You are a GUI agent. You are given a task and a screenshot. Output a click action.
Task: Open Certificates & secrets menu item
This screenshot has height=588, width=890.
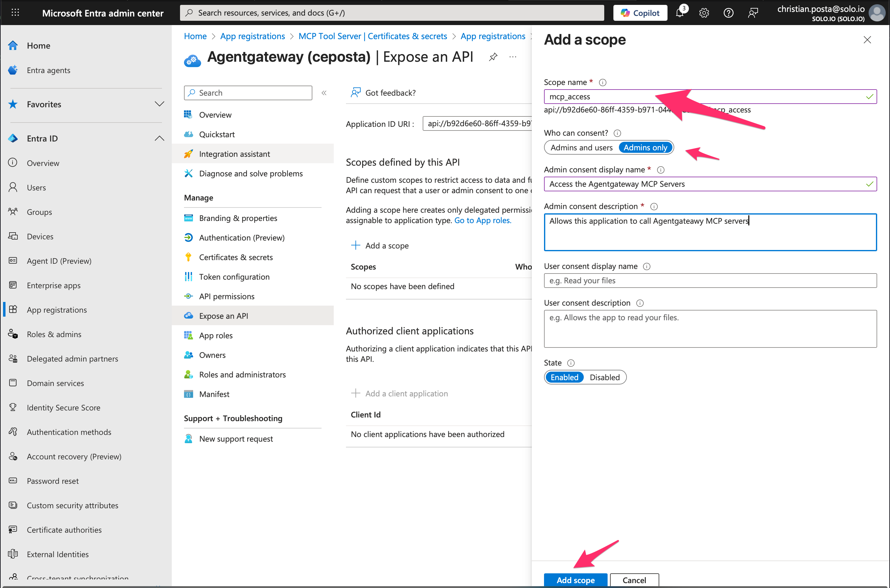coord(236,257)
